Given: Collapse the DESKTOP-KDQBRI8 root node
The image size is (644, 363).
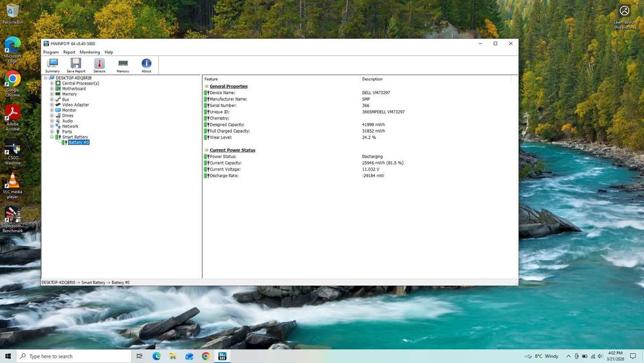Looking at the screenshot, I should coord(46,78).
